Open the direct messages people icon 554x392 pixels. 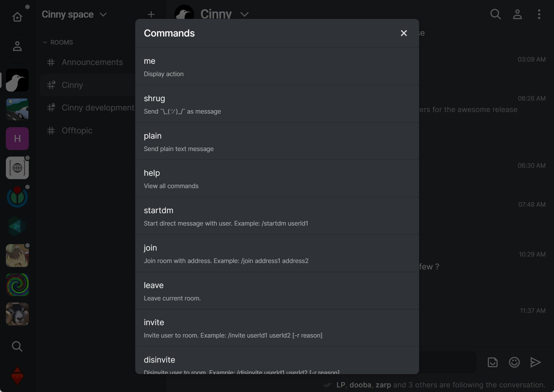pyautogui.click(x=17, y=46)
